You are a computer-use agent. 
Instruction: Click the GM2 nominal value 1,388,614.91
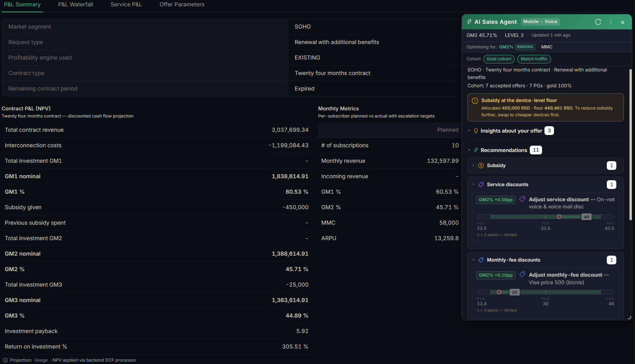tap(290, 254)
